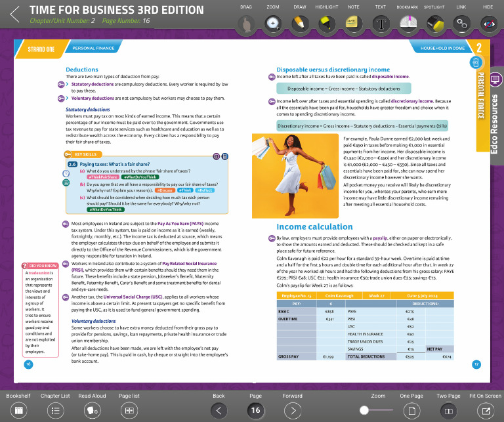Click the Key Skills key icon
Screen dimensions: 504x422
[x=68, y=155]
